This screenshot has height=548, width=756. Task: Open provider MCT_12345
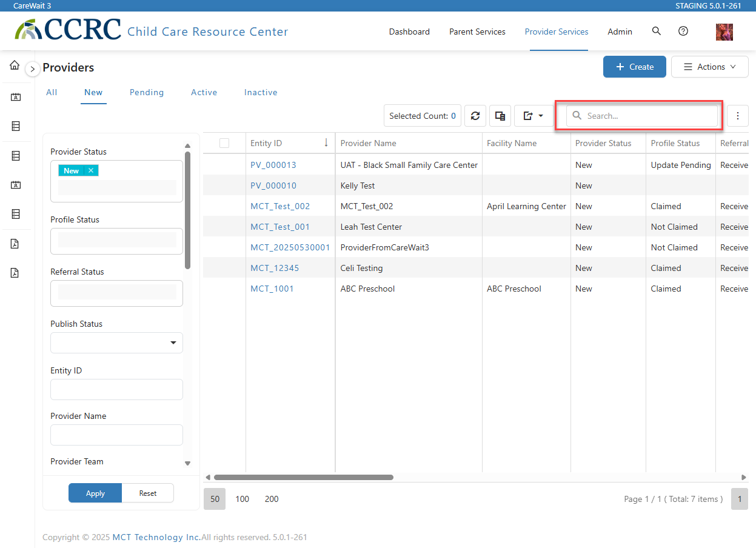pyautogui.click(x=275, y=268)
